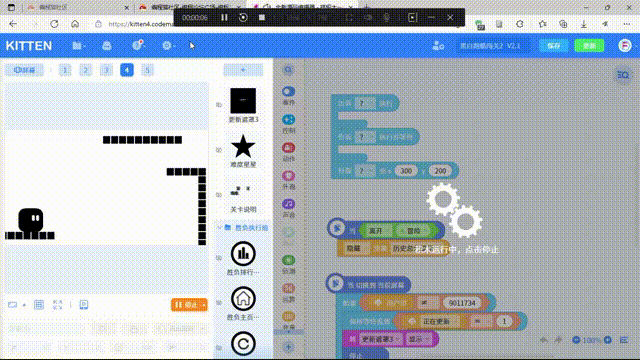This screenshot has height=360, width=640.
Task: Toggle visibility of 更新遮罩3 sprite
Action: tap(219, 105)
